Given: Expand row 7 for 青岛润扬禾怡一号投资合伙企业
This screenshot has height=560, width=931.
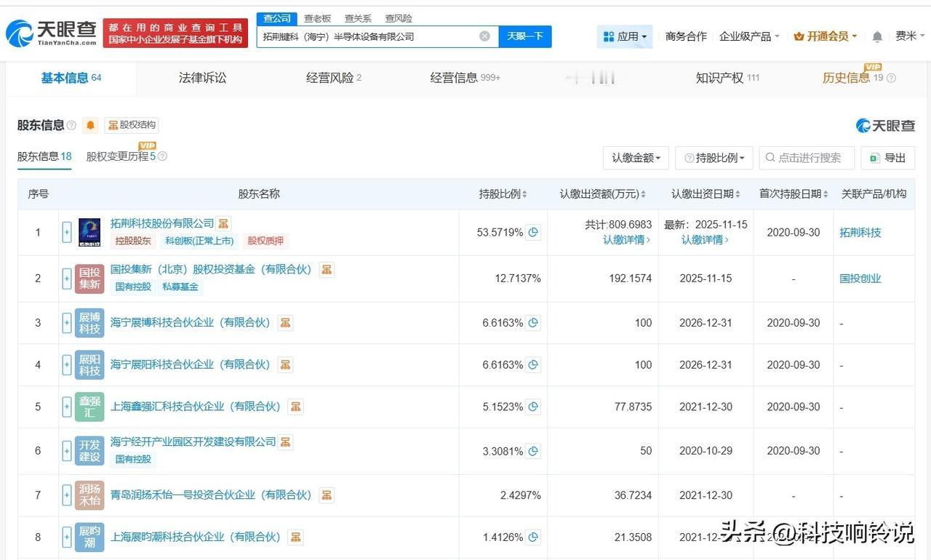Looking at the screenshot, I should pos(67,495).
